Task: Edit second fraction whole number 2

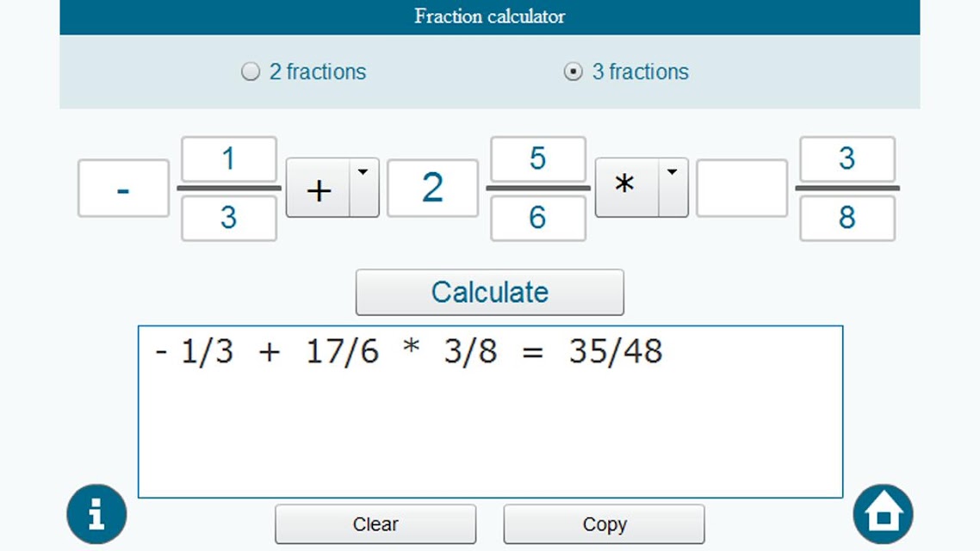Action: (x=432, y=188)
